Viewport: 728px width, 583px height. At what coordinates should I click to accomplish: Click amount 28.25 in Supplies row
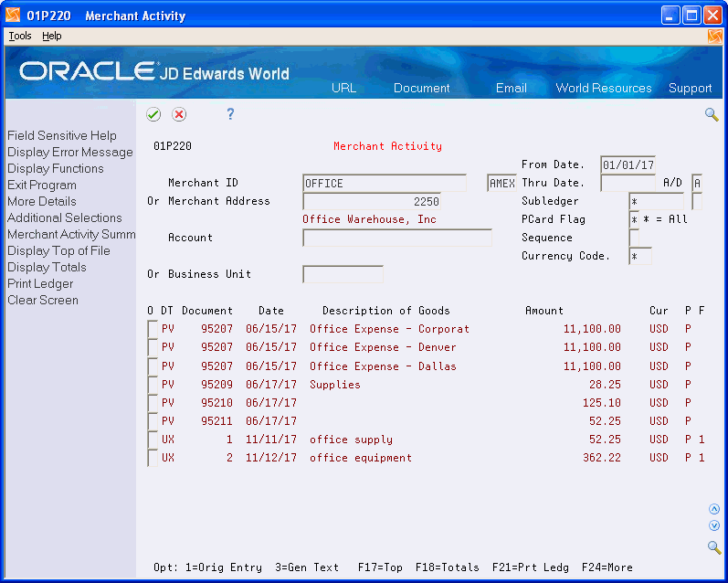605,385
